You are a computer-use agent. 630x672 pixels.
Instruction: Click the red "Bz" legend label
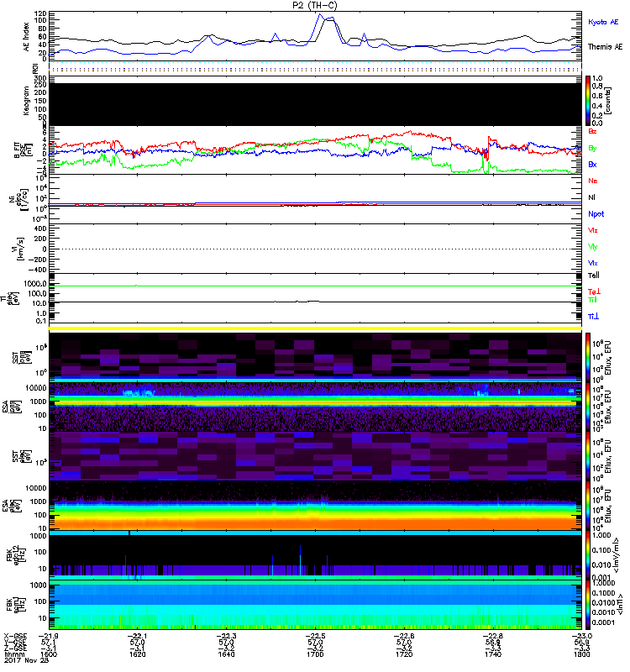tap(592, 131)
